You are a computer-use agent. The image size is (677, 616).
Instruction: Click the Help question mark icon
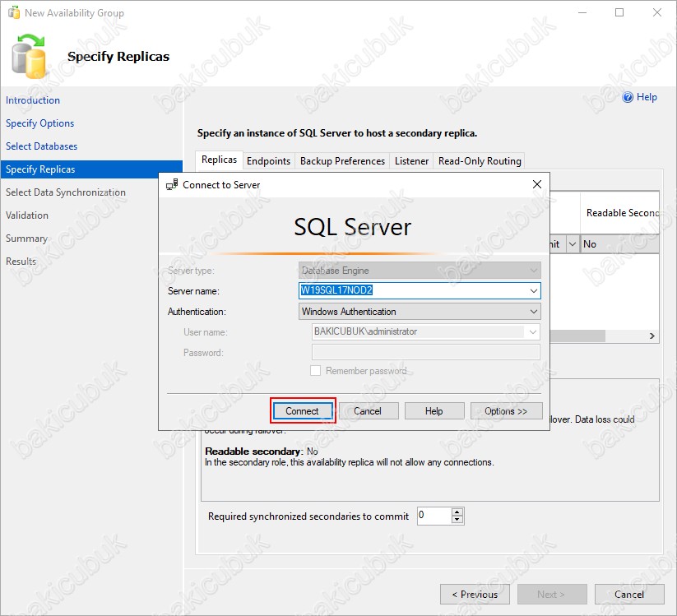[x=628, y=97]
